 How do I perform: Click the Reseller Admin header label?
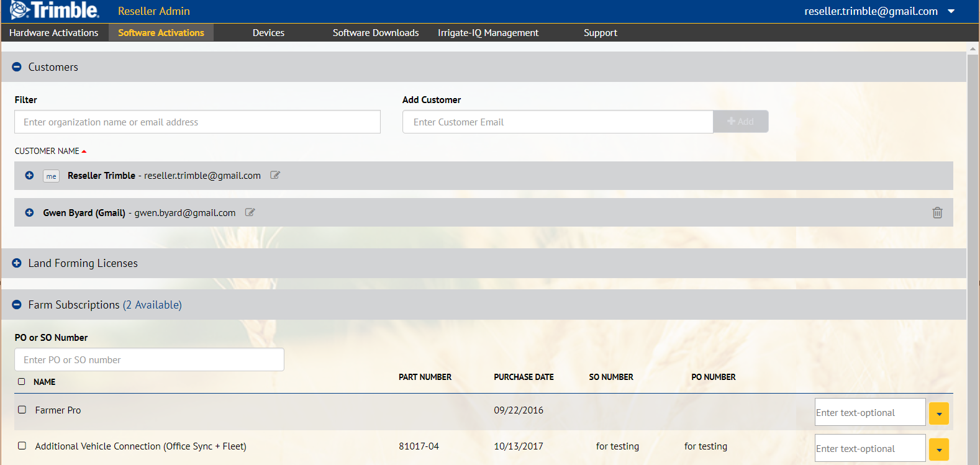coord(154,11)
